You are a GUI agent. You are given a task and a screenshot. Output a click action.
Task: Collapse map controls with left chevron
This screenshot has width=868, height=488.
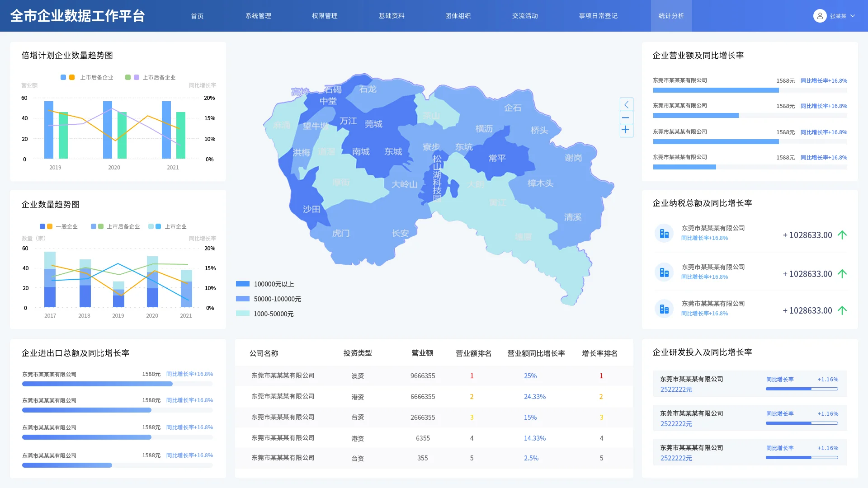pos(626,104)
